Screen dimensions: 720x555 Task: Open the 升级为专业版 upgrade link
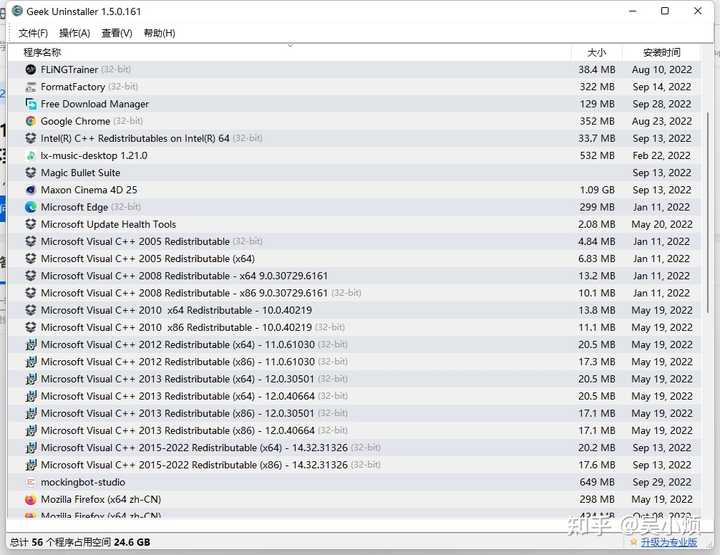669,542
